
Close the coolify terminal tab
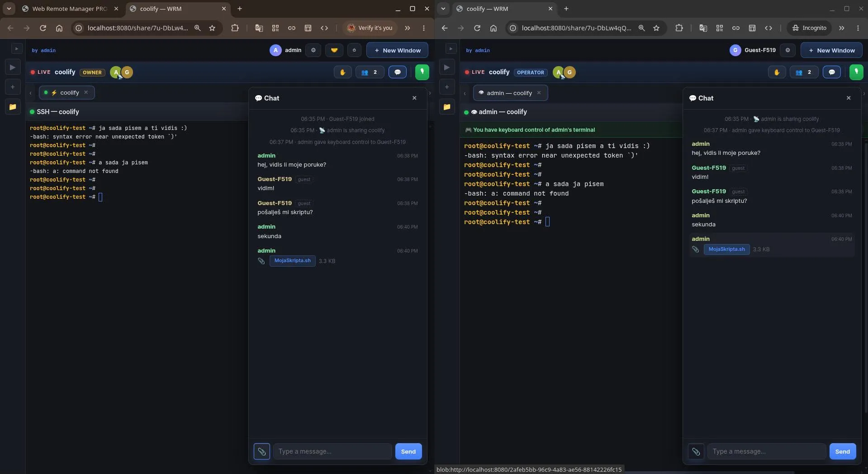tap(86, 92)
